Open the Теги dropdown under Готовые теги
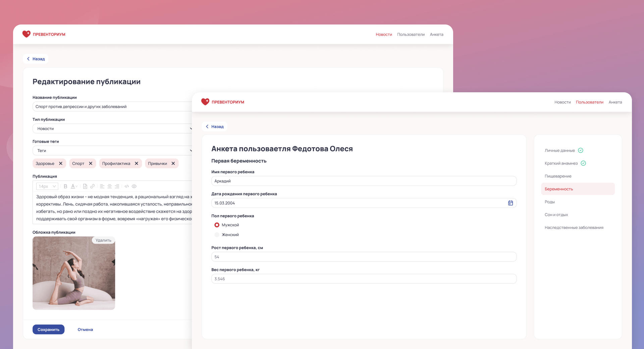 (112, 151)
